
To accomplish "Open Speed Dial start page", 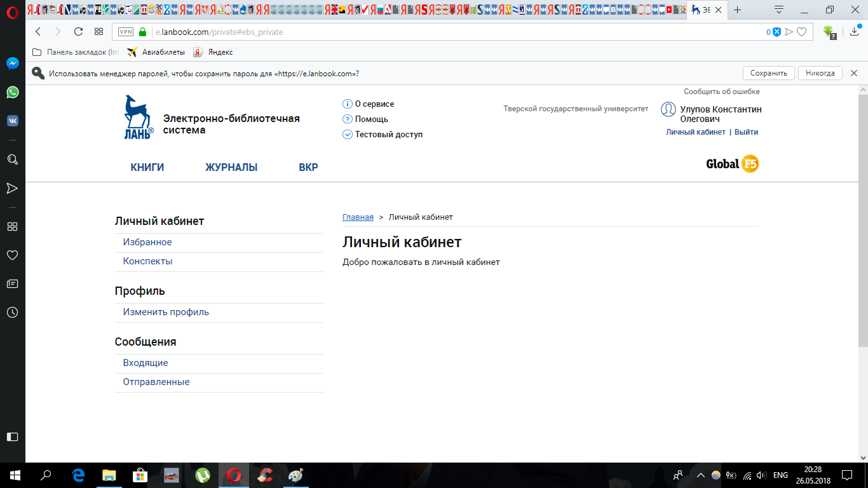I will pyautogui.click(x=98, y=32).
